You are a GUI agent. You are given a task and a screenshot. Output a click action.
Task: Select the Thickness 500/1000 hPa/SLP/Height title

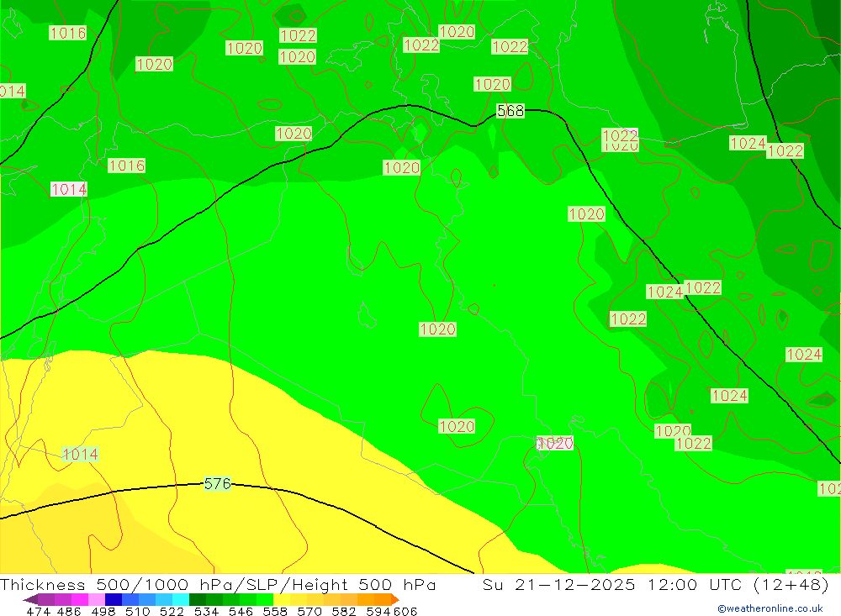coord(218,584)
